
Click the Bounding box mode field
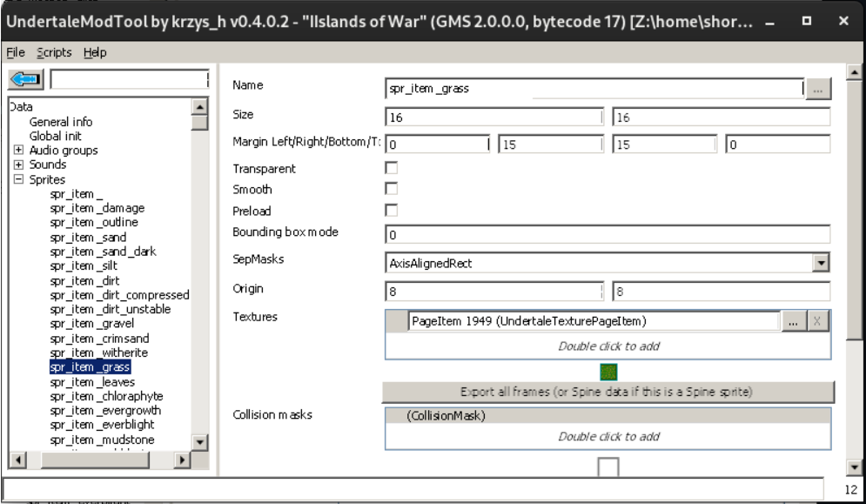(608, 234)
